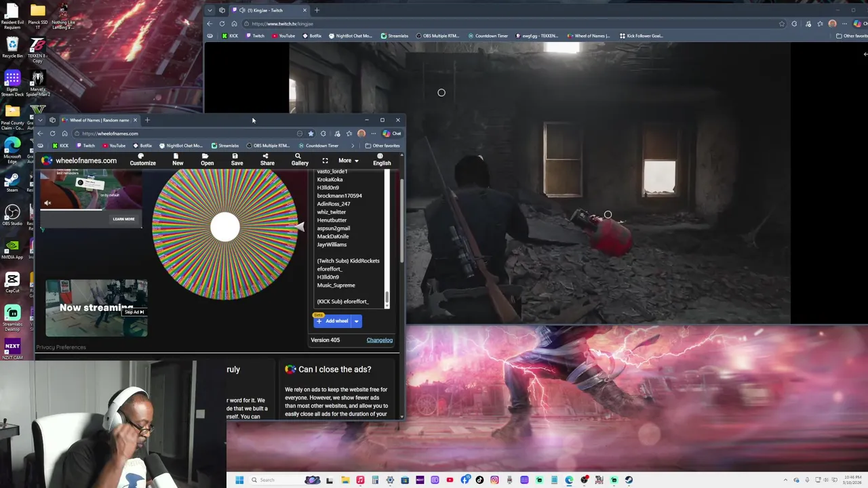Click the Skip Ad button
The image size is (868, 488).
(134, 312)
